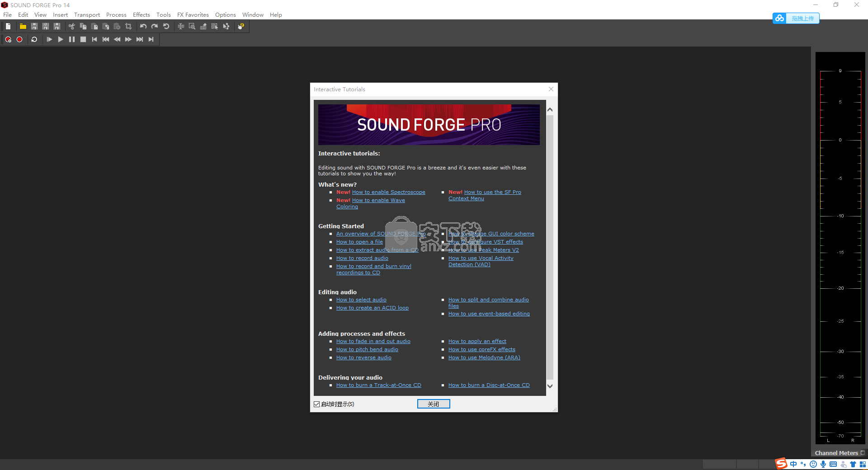The image size is (868, 470).
Task: Open the Effects menu
Action: click(141, 15)
